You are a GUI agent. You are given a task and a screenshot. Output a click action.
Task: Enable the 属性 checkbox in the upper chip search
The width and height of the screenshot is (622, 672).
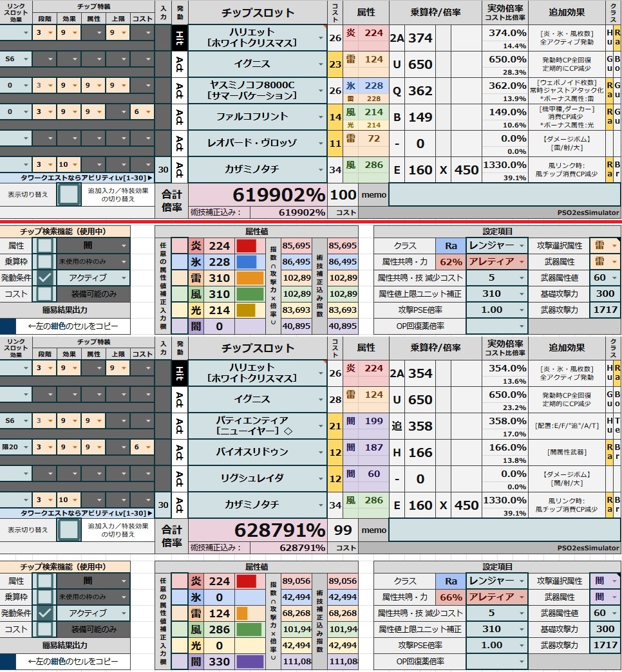[x=44, y=245]
